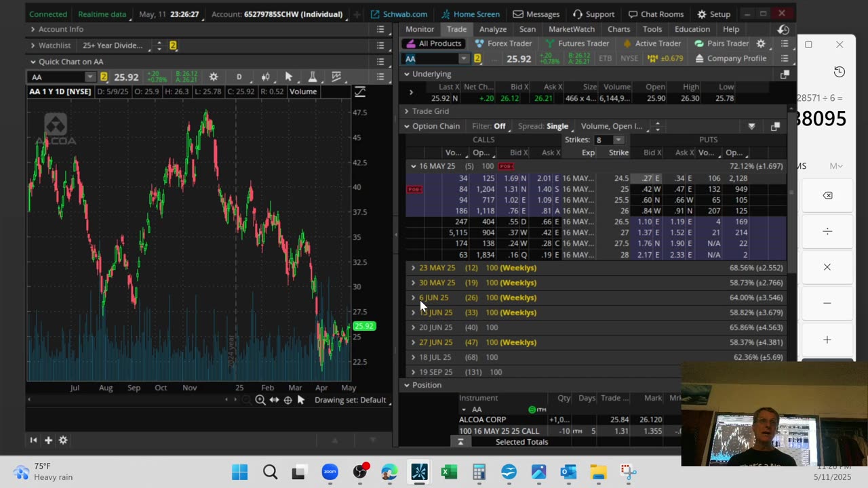Image resolution: width=868 pixels, height=488 pixels.
Task: Open Setup menu in top bar
Action: coord(714,14)
